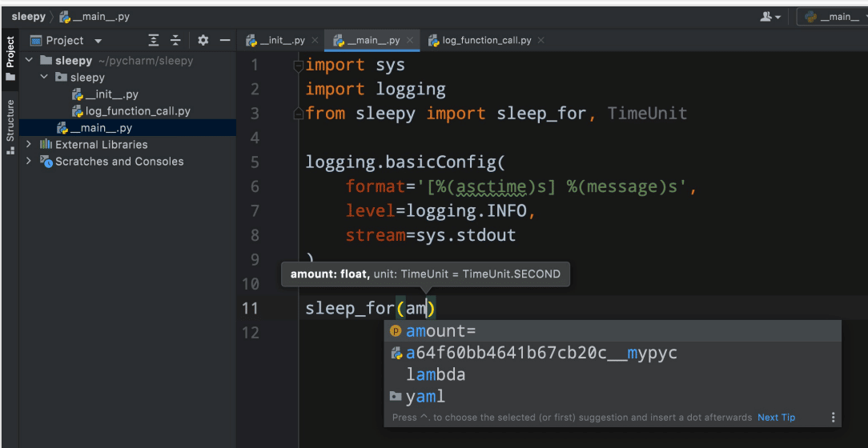Viewport: 868px width, 448px height.
Task: Switch to the log_function_call.py tab
Action: coord(486,40)
